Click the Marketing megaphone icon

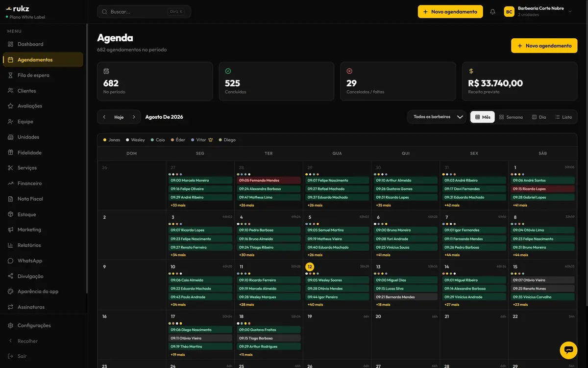(x=11, y=230)
